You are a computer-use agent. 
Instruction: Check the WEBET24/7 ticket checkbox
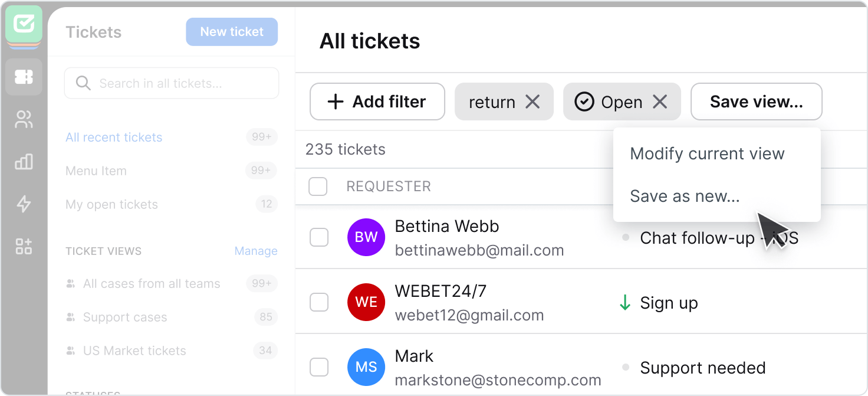point(319,302)
